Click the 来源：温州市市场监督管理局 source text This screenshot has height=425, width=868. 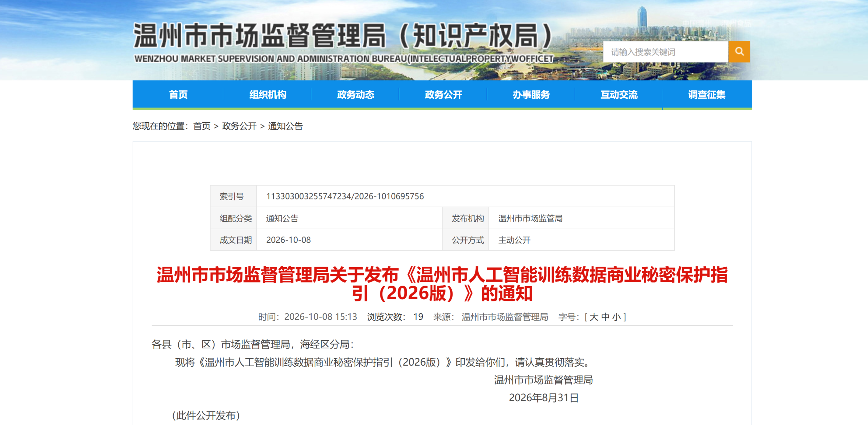pyautogui.click(x=491, y=317)
